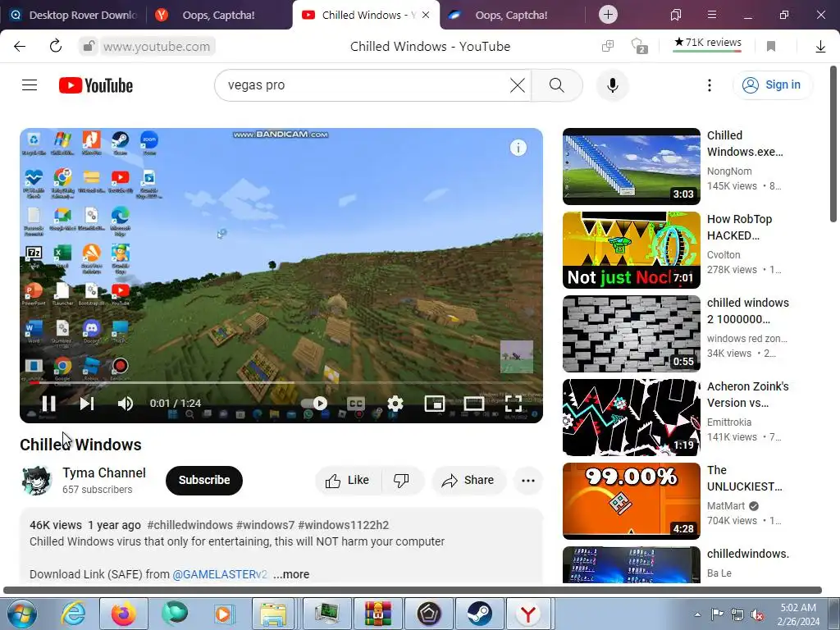The image size is (840, 630).
Task: Expand description with ...more
Action: point(291,573)
